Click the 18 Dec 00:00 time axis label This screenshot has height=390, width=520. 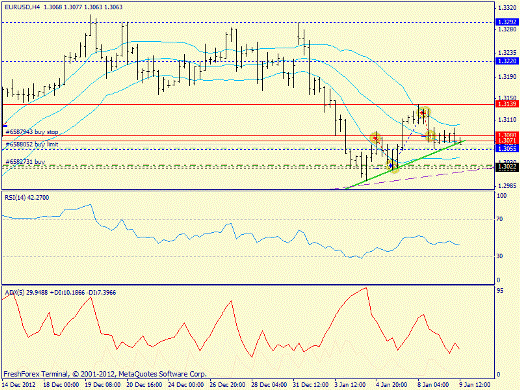[61, 384]
